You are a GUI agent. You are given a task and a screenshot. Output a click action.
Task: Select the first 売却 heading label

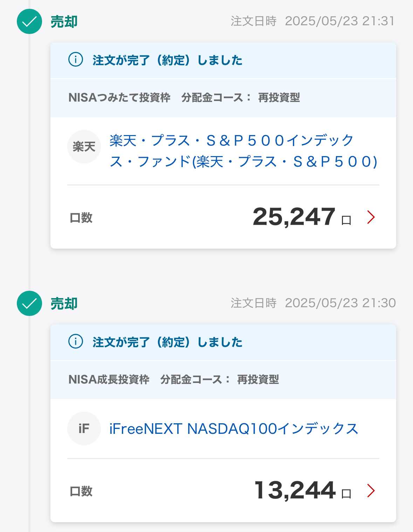[64, 22]
